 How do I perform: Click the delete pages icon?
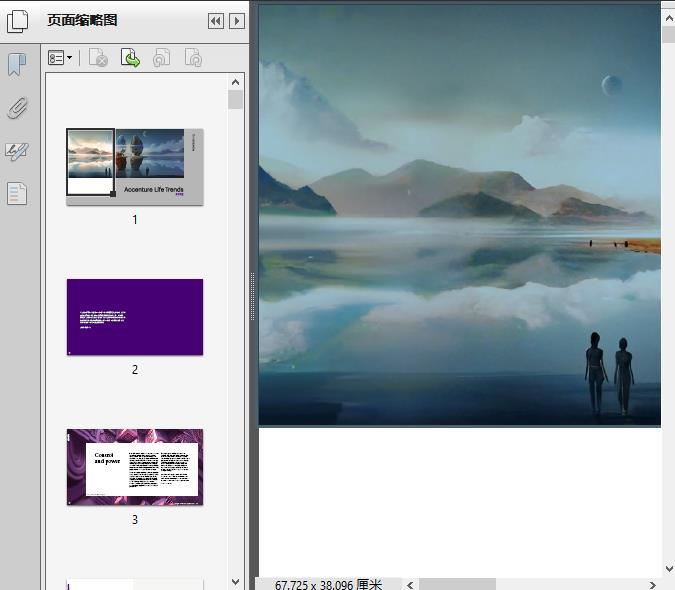(98, 58)
